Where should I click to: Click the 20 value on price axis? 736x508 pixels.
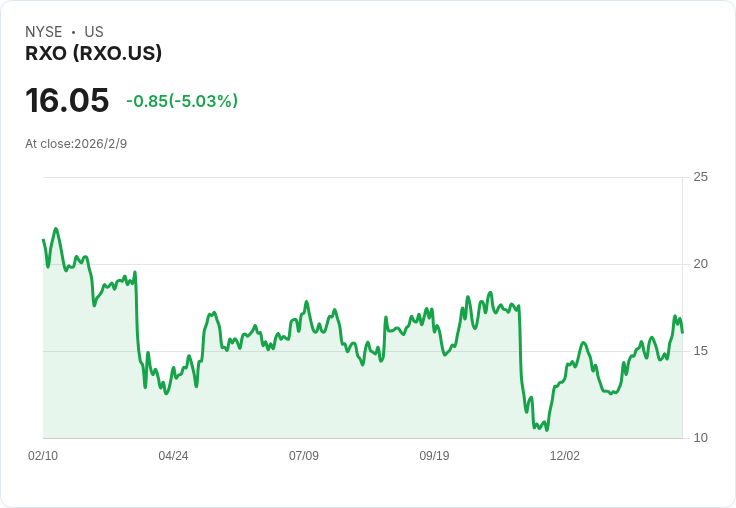click(x=701, y=264)
